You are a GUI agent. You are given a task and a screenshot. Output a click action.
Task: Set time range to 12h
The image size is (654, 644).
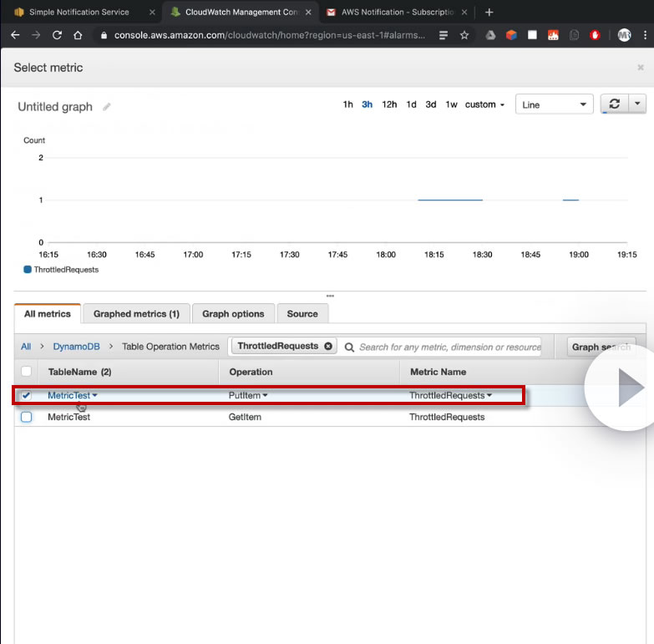389,104
